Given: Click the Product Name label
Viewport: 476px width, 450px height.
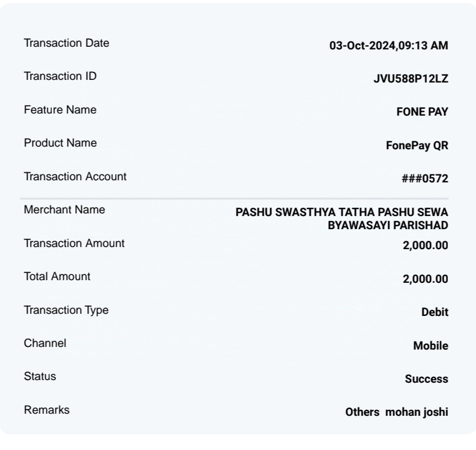Looking at the screenshot, I should (x=60, y=143).
